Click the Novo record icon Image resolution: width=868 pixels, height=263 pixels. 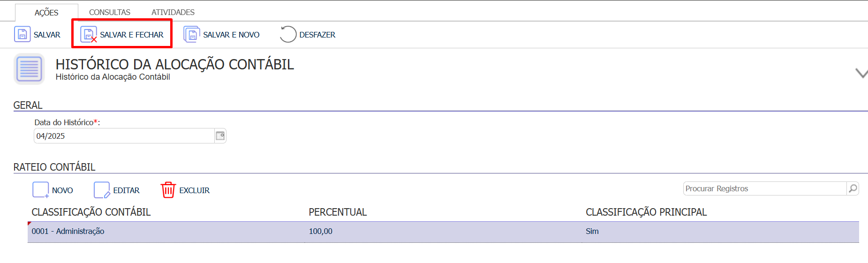coord(41,190)
